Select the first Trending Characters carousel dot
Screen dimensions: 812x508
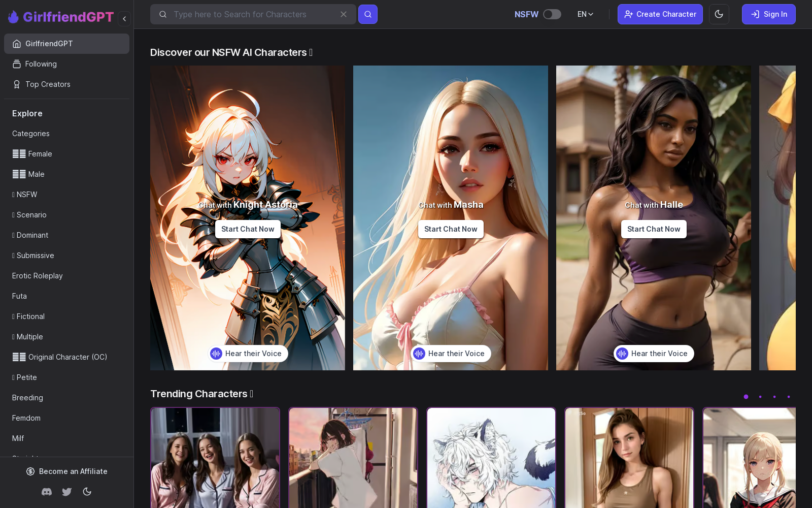[746, 397]
